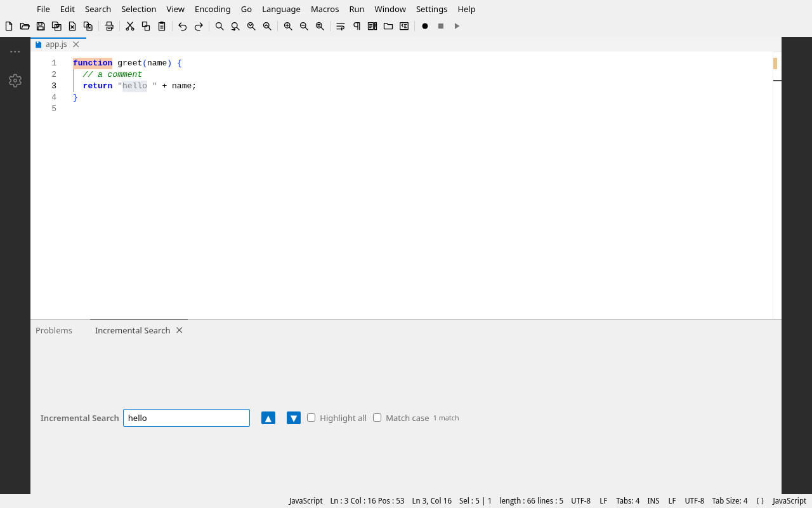The width and height of the screenshot is (812, 508).
Task: Click Tab Size: 4 in status bar
Action: click(x=730, y=500)
